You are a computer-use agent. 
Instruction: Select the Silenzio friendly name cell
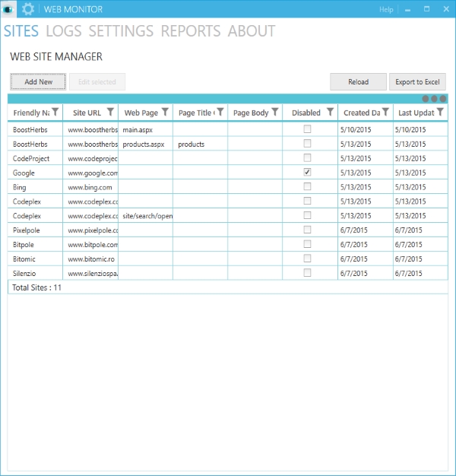35,273
